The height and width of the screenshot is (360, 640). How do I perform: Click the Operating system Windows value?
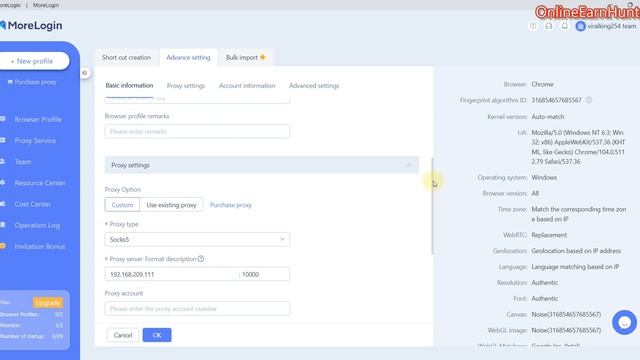[x=544, y=178]
